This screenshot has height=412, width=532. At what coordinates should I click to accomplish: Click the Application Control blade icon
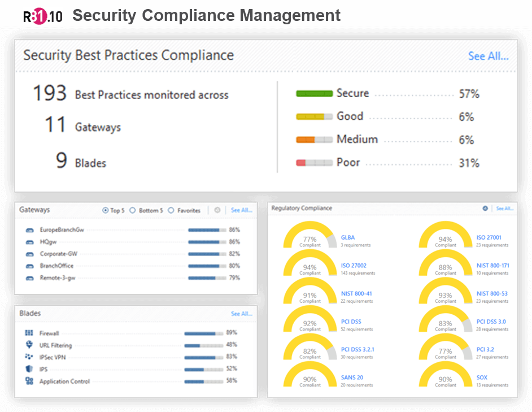29,381
